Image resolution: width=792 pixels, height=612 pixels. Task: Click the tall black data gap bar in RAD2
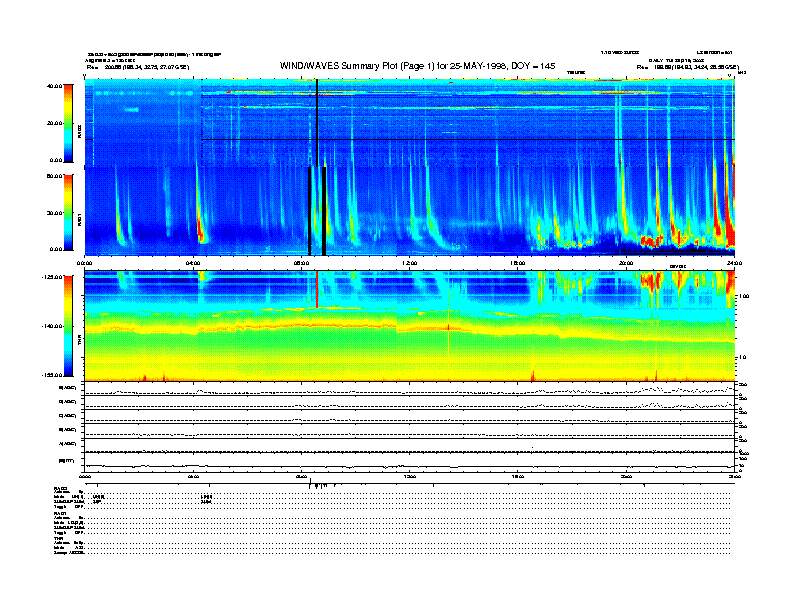click(x=317, y=122)
